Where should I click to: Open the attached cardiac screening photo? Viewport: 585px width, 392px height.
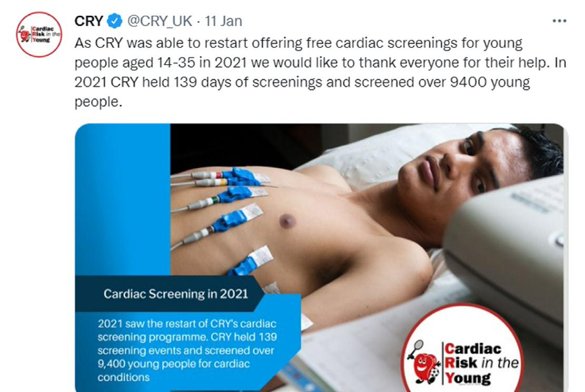coord(321,257)
